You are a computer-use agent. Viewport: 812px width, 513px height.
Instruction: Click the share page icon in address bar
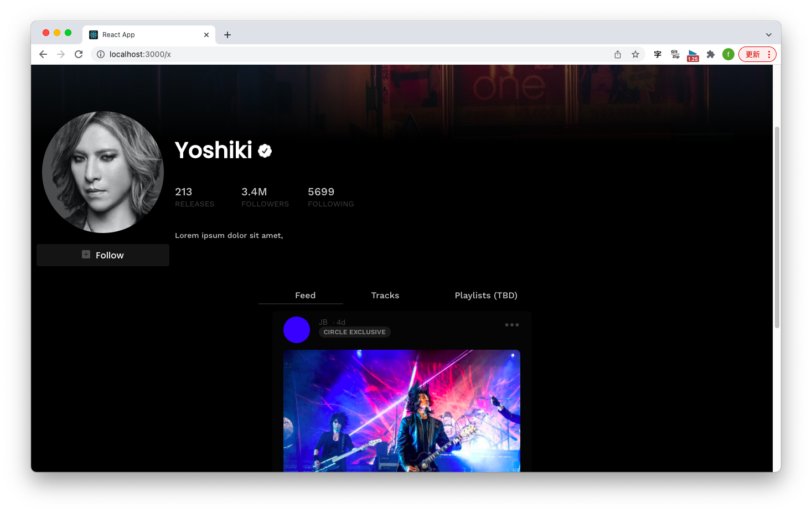[x=618, y=54]
